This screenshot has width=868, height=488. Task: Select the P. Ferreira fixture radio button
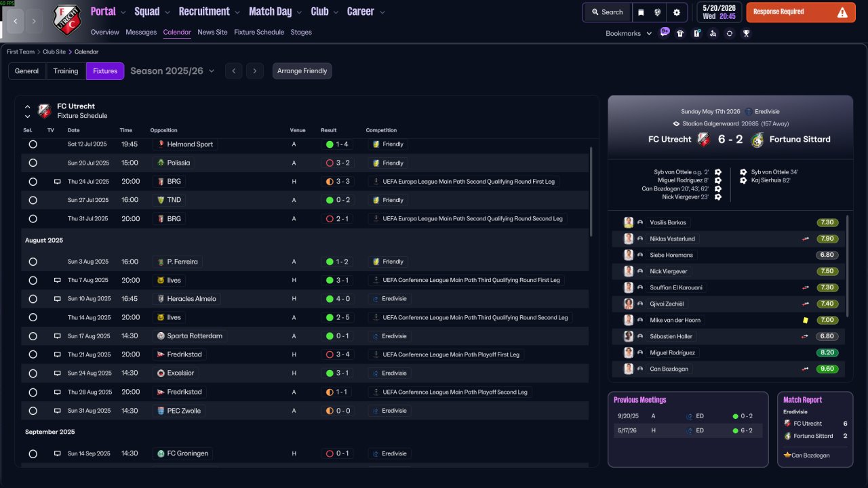pos(33,262)
